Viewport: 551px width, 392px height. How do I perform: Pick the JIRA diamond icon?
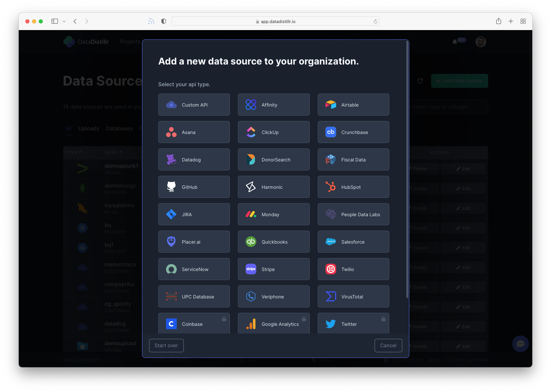[x=171, y=215]
